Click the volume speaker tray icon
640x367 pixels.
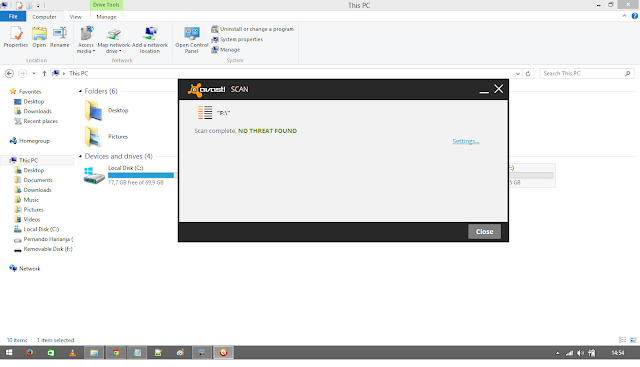[580, 353]
